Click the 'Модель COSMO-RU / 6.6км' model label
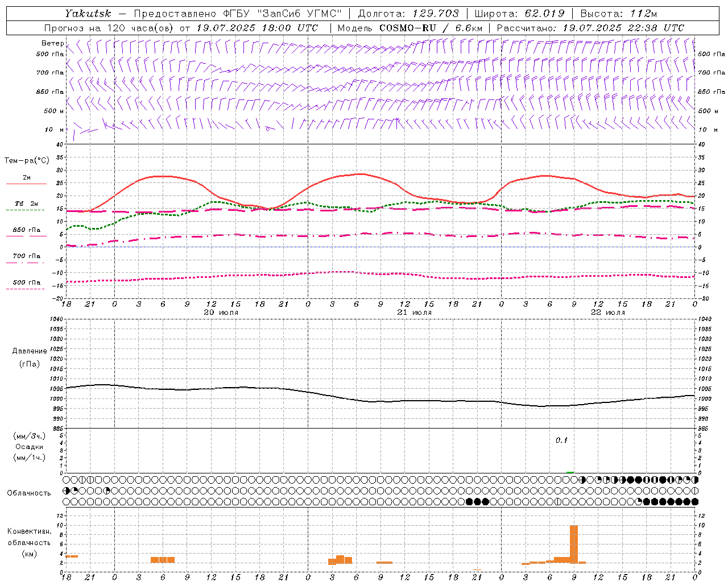The image size is (728, 582). tap(410, 28)
